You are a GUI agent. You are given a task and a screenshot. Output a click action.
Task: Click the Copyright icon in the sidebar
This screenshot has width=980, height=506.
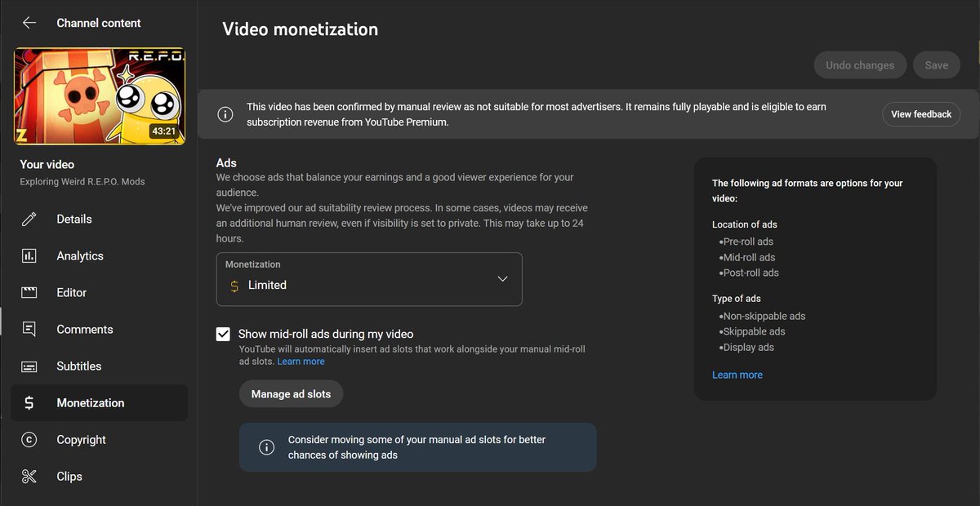pyautogui.click(x=30, y=439)
